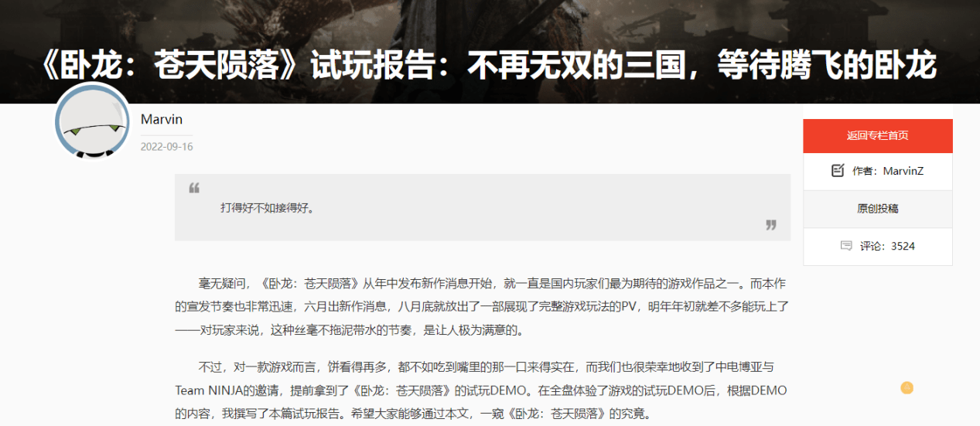The height and width of the screenshot is (426, 980).
Task: Open the author name Marvin link
Action: [x=162, y=119]
